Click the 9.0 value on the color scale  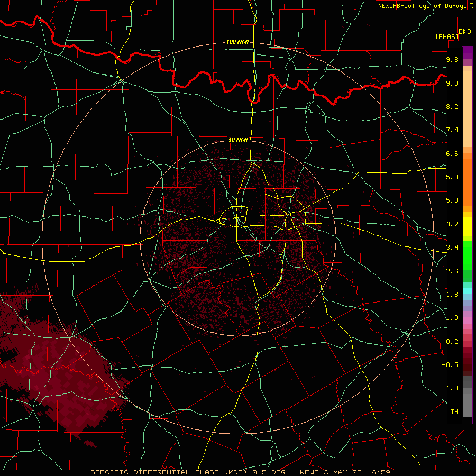(x=452, y=83)
